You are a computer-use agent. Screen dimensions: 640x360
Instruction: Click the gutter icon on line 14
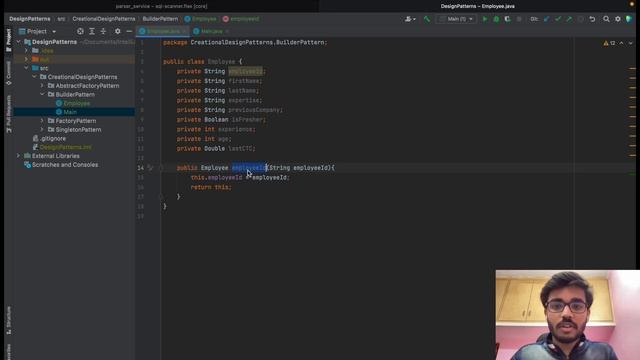[x=150, y=167]
